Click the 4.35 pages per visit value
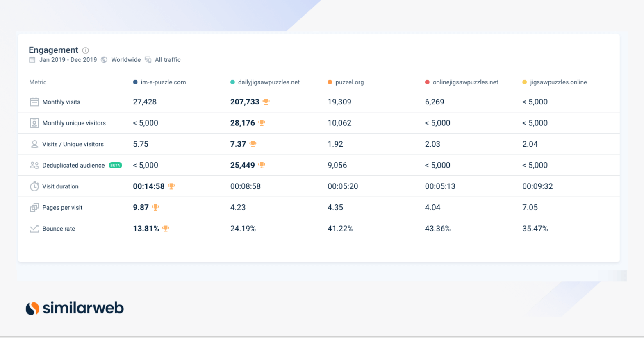This screenshot has width=644, height=338. 335,208
